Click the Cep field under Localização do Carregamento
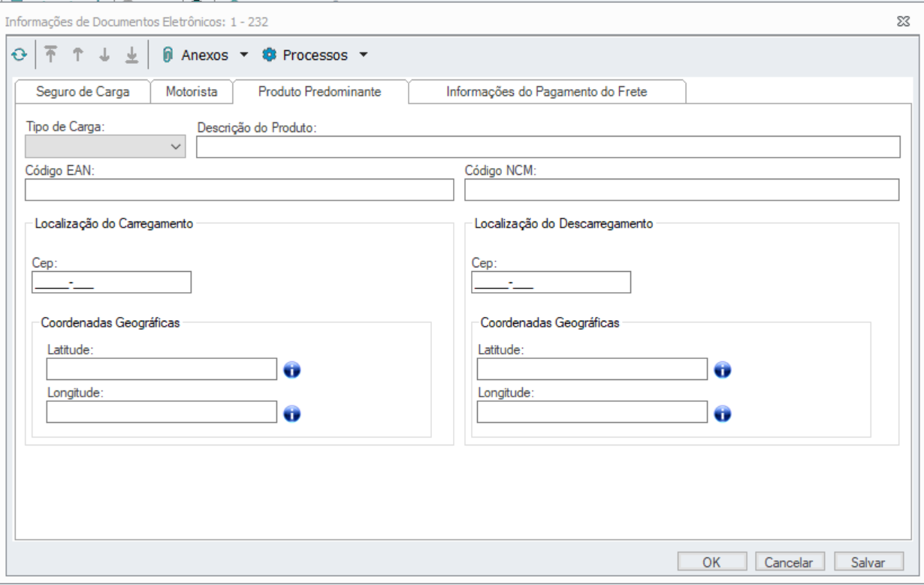The height and width of the screenshot is (585, 924). click(112, 282)
